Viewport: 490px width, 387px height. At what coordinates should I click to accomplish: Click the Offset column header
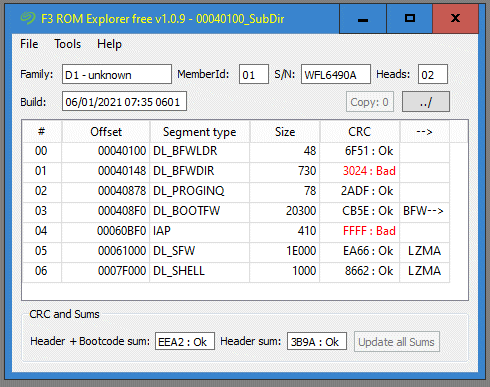pyautogui.click(x=106, y=132)
